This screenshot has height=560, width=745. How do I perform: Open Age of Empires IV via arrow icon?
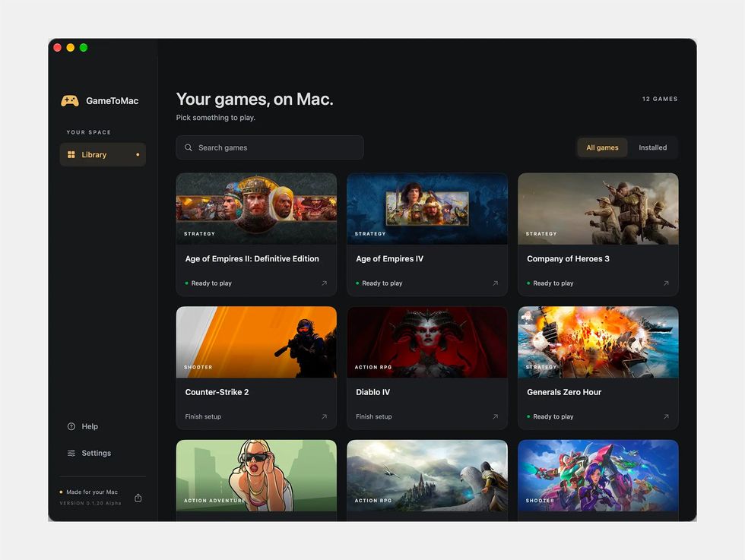pyautogui.click(x=495, y=283)
